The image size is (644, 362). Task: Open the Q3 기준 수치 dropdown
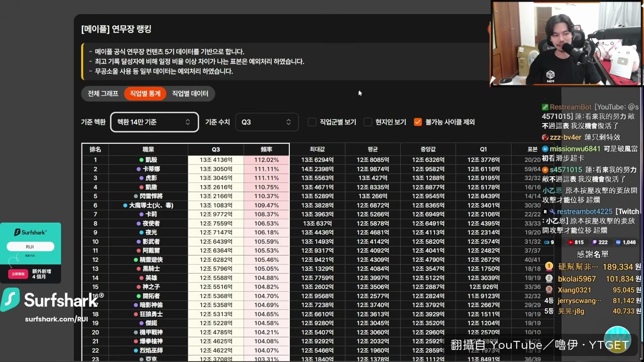click(x=267, y=122)
